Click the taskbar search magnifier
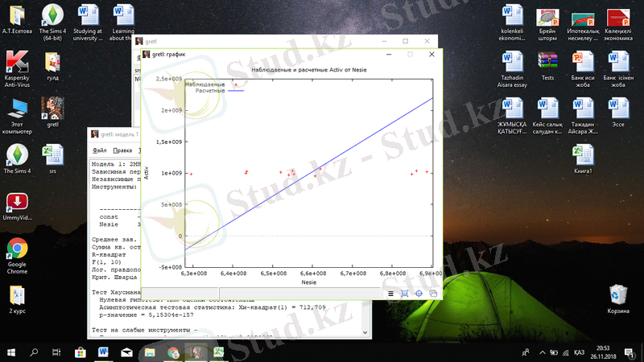The width and height of the screenshot is (644, 362). pos(34,352)
